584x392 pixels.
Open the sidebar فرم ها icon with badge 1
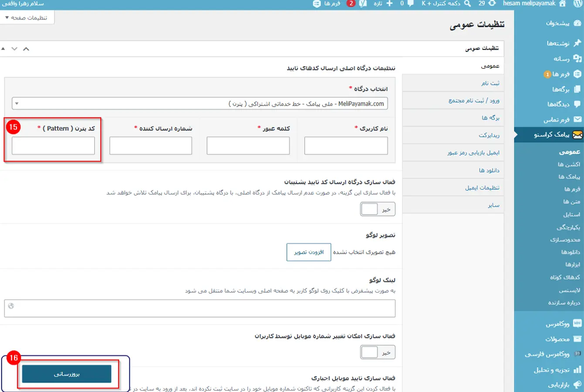577,74
